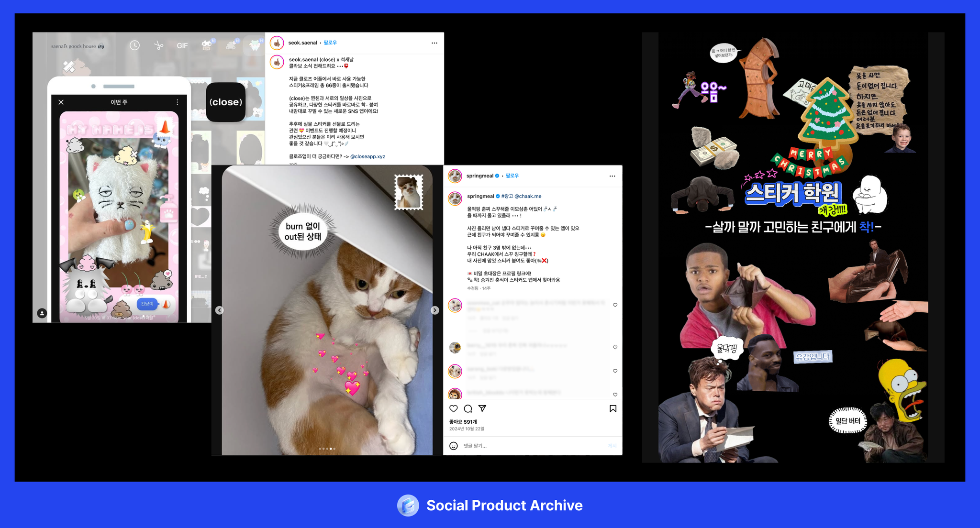Image resolution: width=980 pixels, height=528 pixels.
Task: Follow seok.saenal via 팔로우 link
Action: [x=330, y=43]
